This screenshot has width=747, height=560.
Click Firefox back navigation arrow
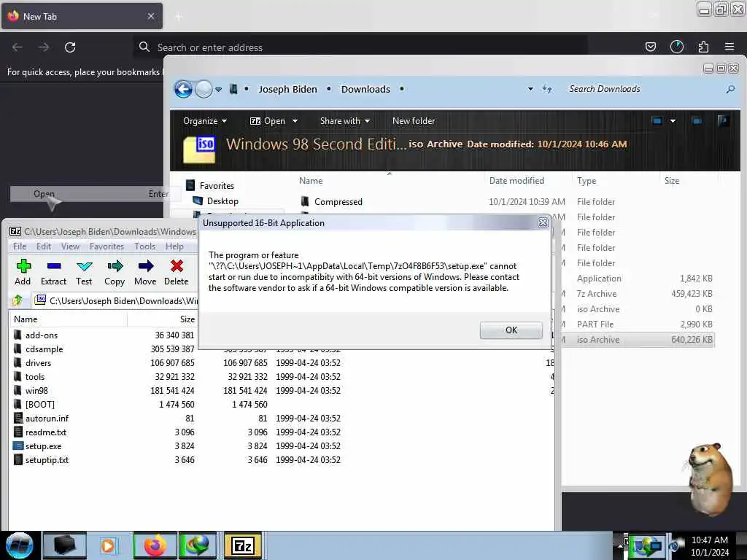pos(18,47)
